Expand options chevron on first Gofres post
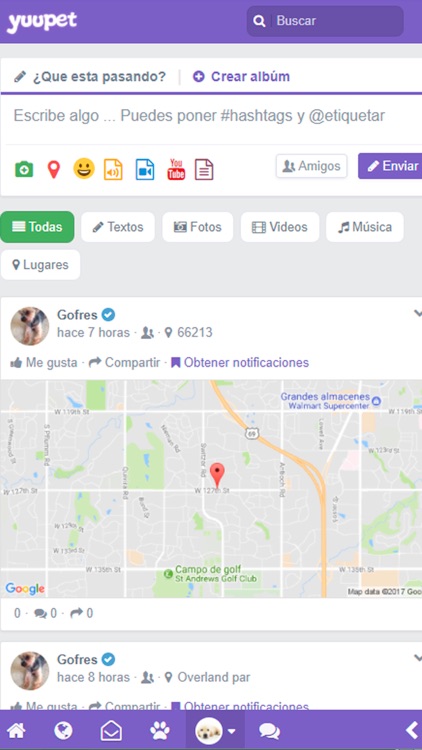 pyautogui.click(x=417, y=314)
